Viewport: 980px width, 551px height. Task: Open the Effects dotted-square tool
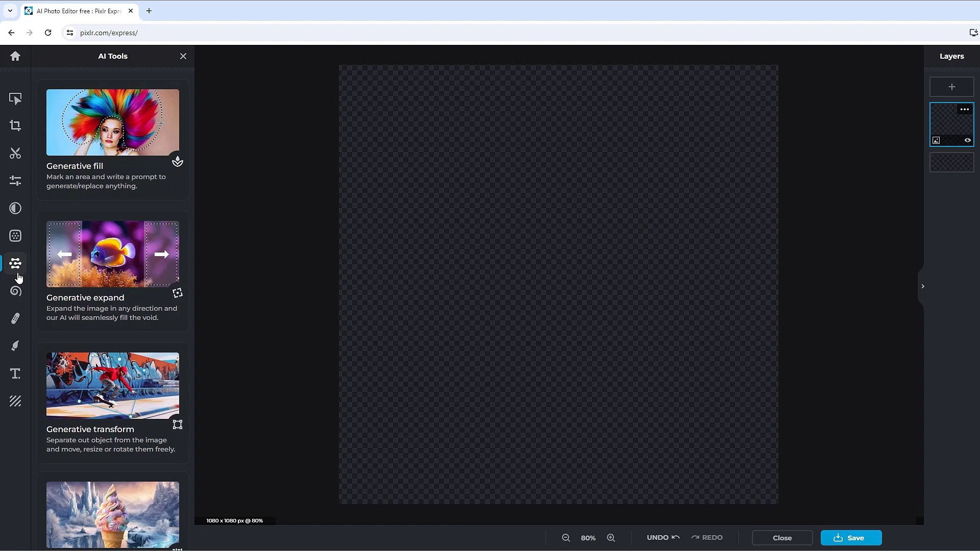point(15,236)
